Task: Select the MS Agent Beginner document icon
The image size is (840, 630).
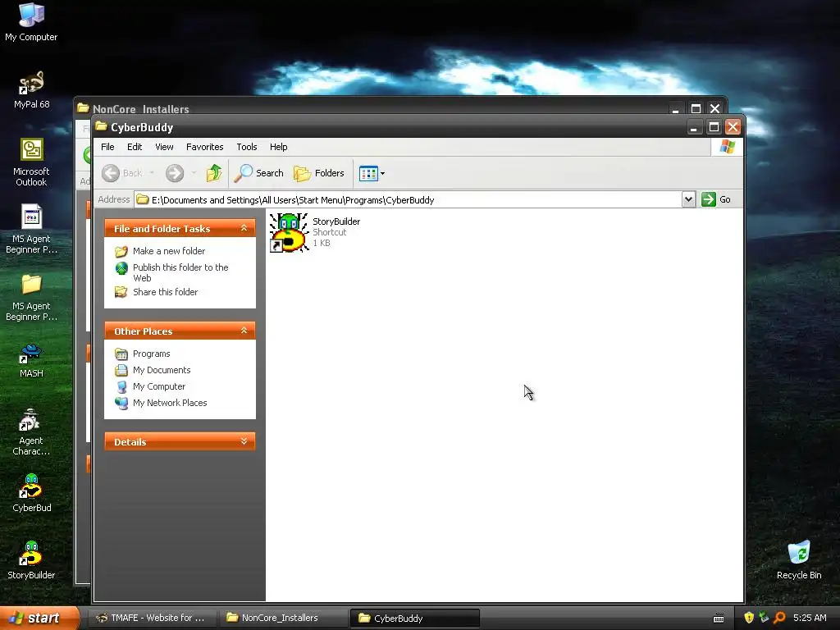Action: coord(31,230)
